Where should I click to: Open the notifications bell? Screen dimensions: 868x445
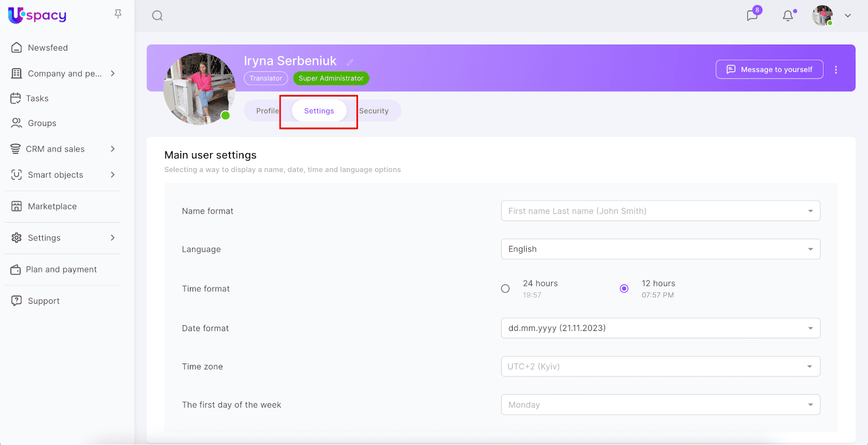click(x=788, y=16)
